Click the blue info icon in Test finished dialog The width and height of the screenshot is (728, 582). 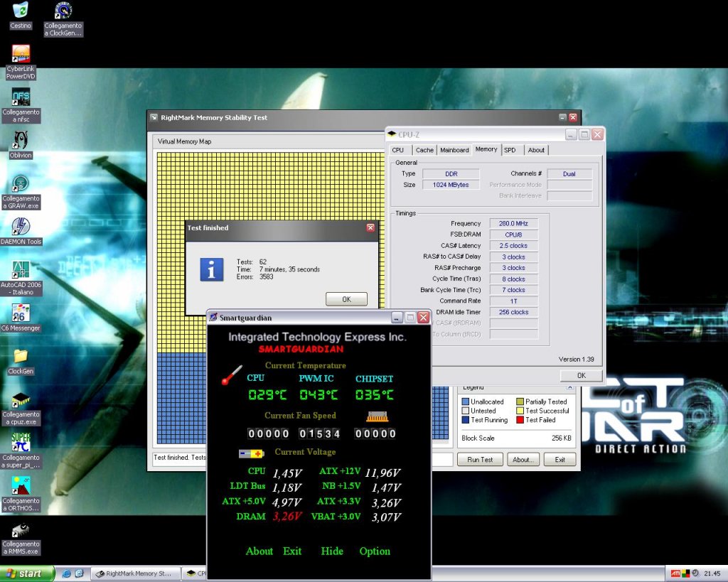tap(212, 269)
